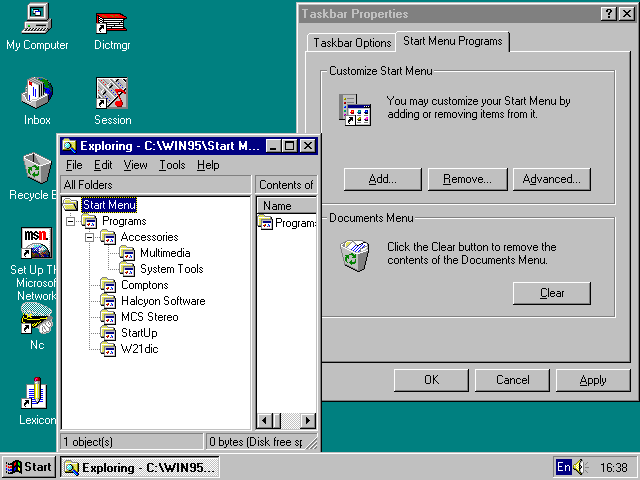
Task: Click the Recycle Bin desktop icon
Action: 37,169
